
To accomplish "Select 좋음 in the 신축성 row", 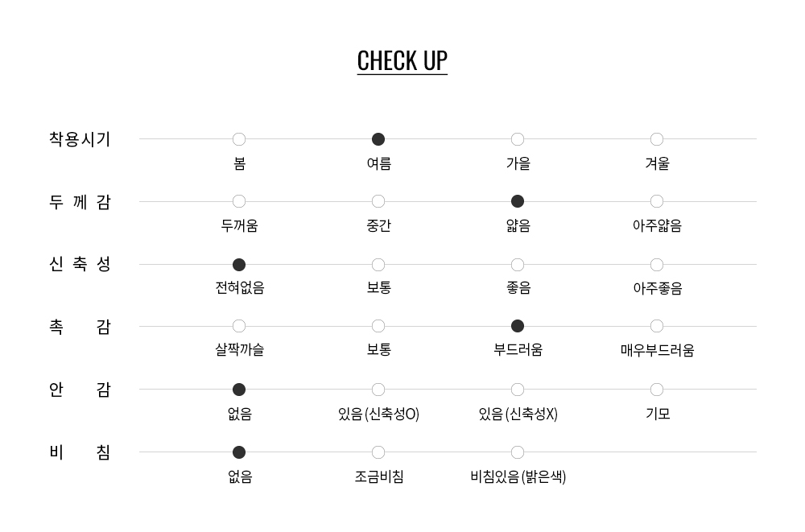I will (518, 264).
